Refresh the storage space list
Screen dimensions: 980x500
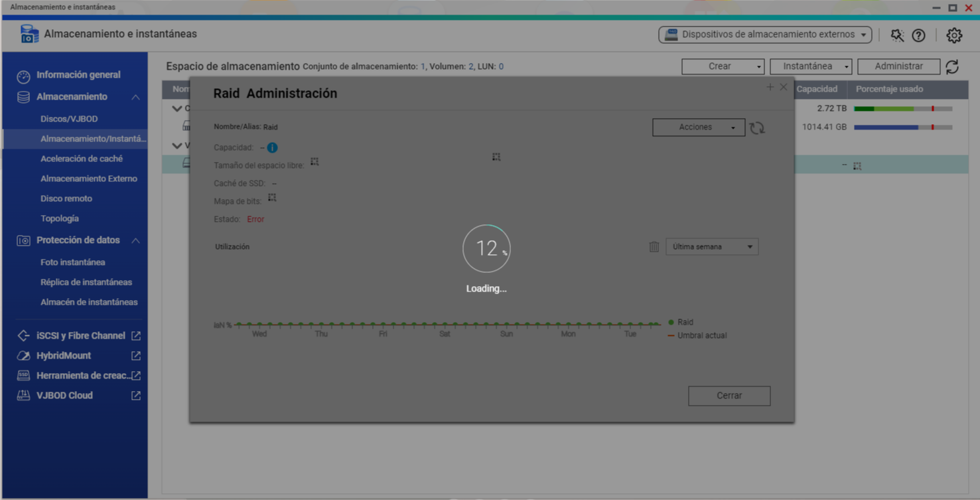click(x=952, y=66)
